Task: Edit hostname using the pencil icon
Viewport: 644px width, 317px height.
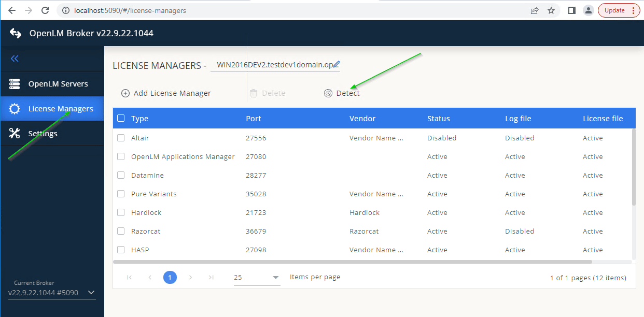Action: point(337,64)
